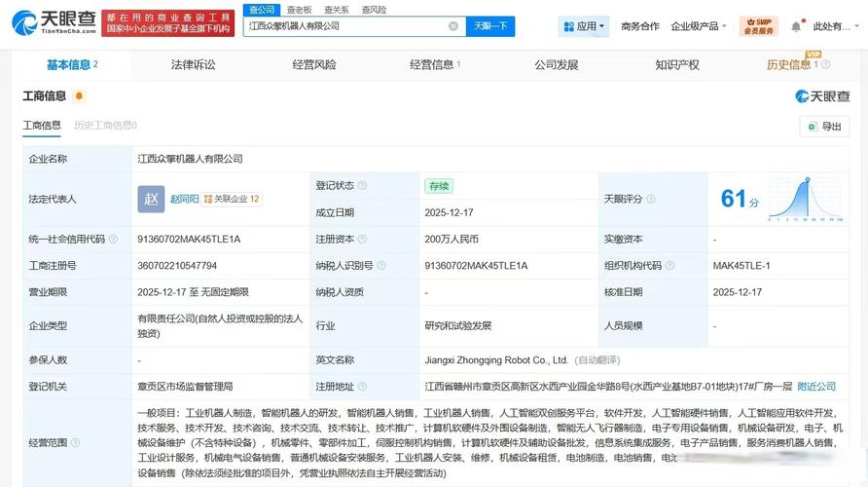Open the SVIP membership service badge
The image size is (868, 487).
click(x=758, y=26)
